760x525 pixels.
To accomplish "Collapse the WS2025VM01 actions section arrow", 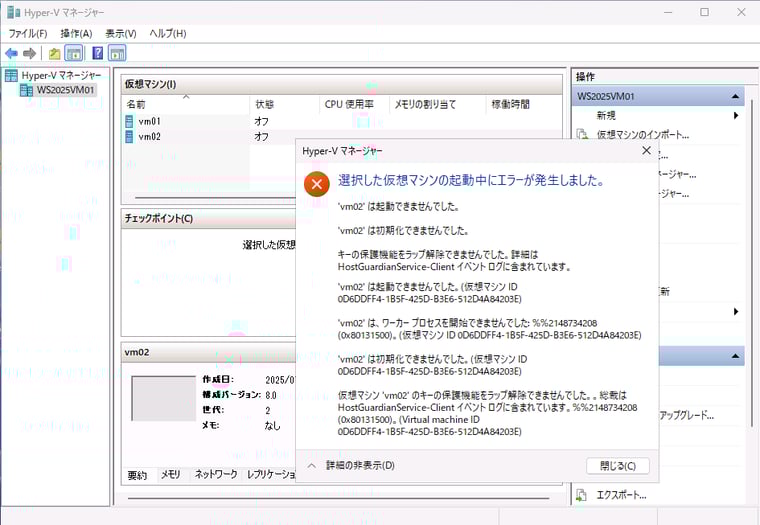I will (735, 96).
